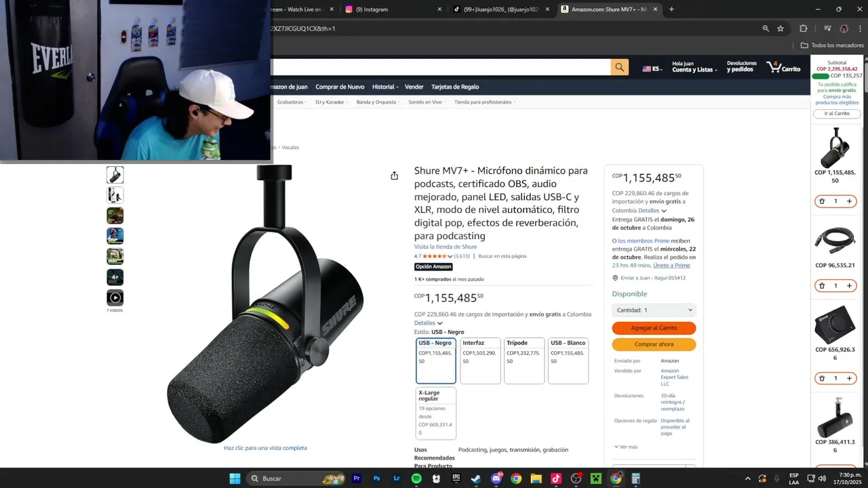Click the Únete a Prime link

(671, 266)
